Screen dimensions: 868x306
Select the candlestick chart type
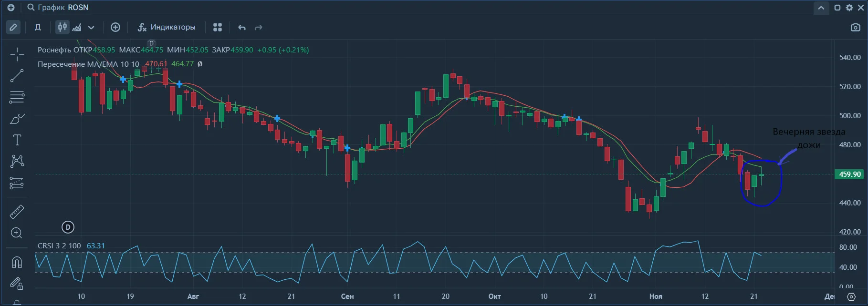pyautogui.click(x=63, y=27)
